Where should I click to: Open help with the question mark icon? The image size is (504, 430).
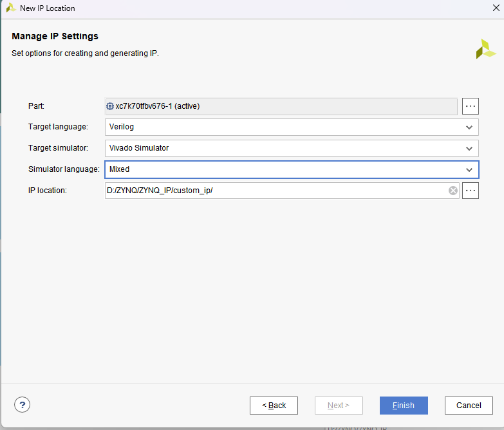[22, 405]
